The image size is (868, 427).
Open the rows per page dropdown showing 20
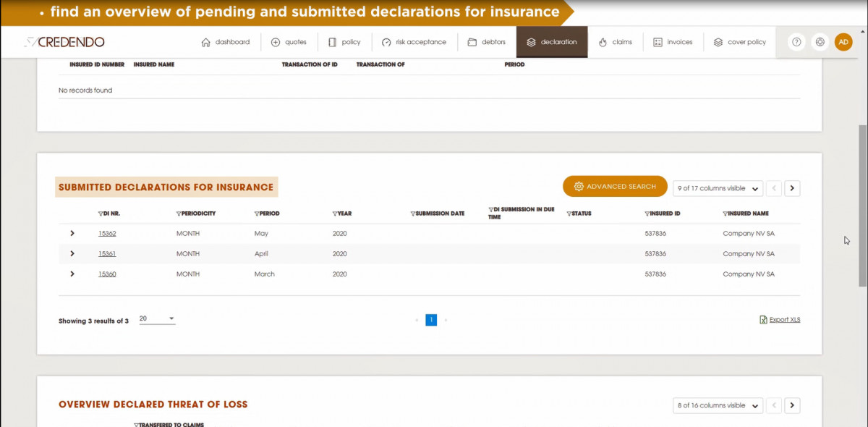point(157,318)
